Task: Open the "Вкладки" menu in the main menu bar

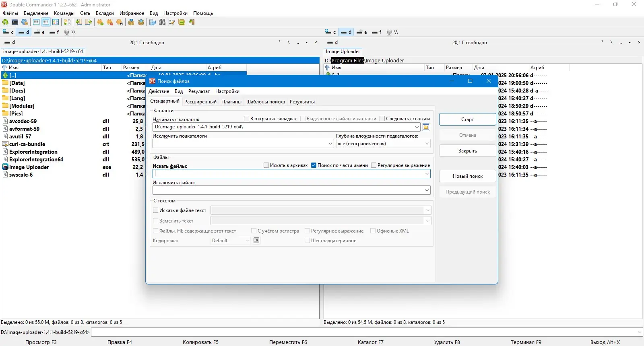Action: [x=105, y=13]
